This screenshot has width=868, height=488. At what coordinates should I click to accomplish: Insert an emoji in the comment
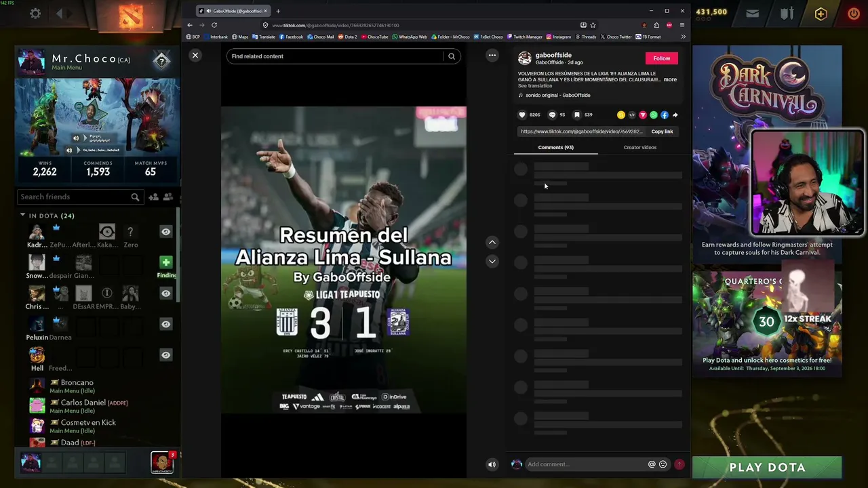tap(663, 464)
